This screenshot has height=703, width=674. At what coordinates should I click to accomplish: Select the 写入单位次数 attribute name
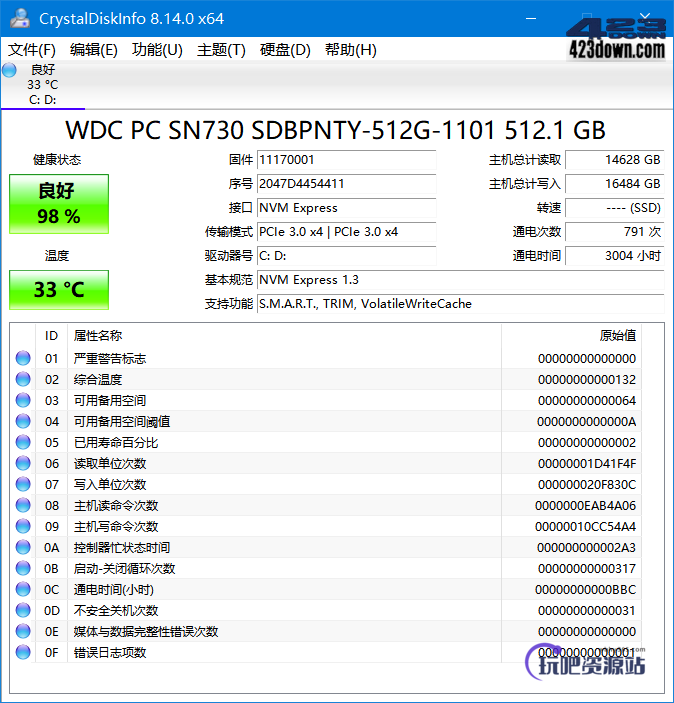point(110,485)
